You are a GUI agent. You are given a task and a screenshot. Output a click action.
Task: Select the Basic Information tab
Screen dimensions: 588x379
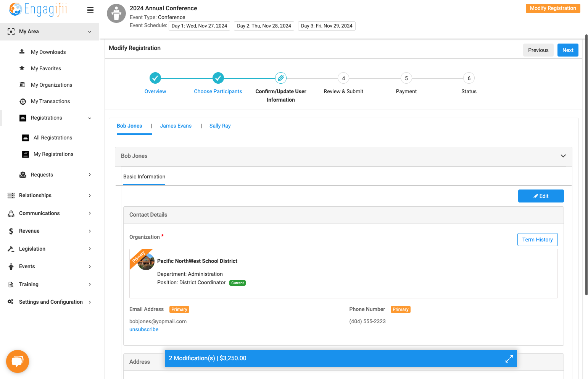point(144,177)
